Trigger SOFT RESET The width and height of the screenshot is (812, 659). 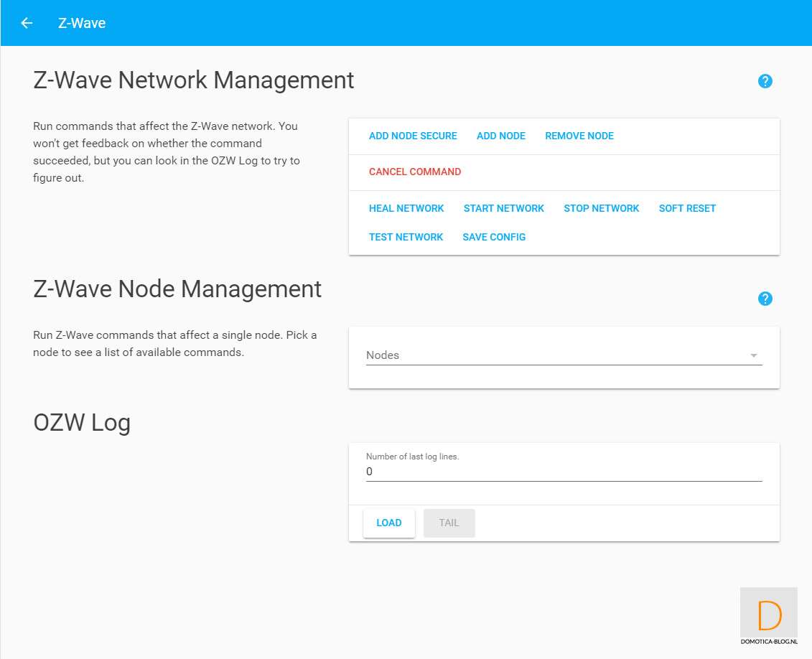(x=687, y=208)
